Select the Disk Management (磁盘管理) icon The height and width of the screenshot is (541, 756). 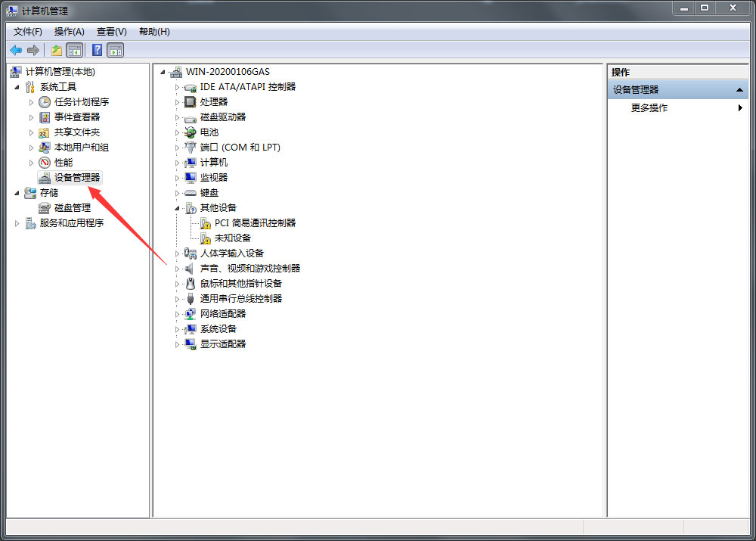[45, 208]
